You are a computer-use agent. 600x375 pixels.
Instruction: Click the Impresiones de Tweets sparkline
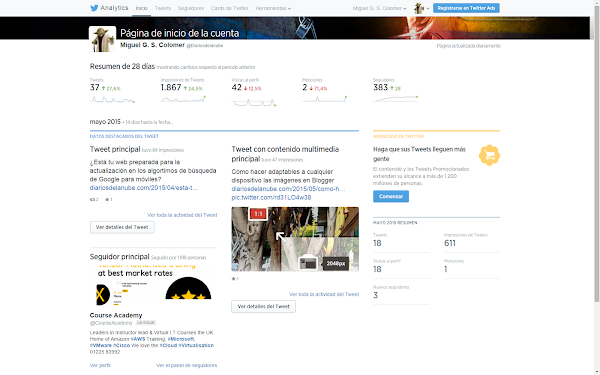coord(183,99)
